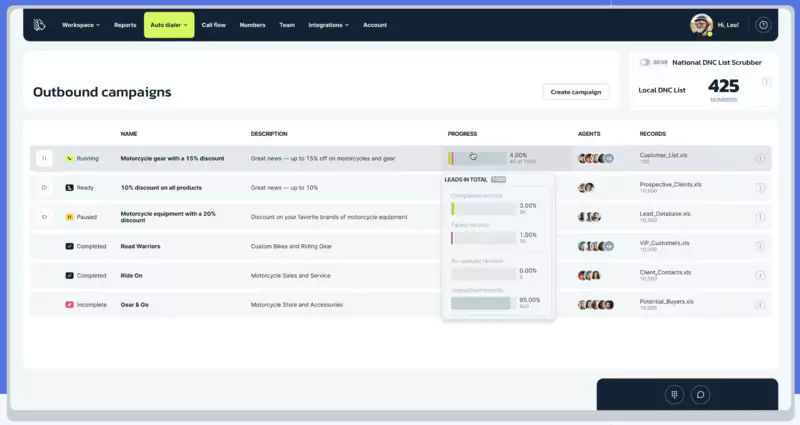
Task: Click the Hi, Leo! greeting
Action: [728, 25]
